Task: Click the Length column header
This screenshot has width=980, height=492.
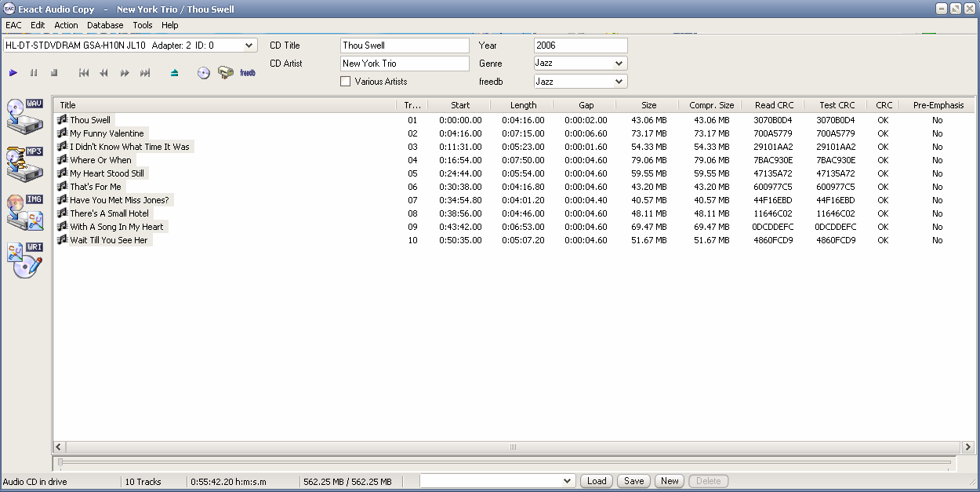Action: coord(523,105)
